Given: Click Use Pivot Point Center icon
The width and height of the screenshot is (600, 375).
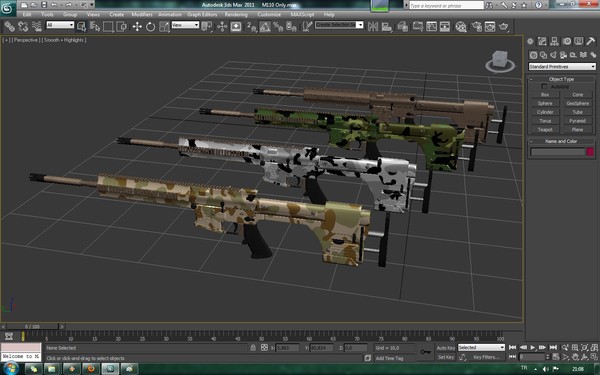Looking at the screenshot, I should point(207,26).
